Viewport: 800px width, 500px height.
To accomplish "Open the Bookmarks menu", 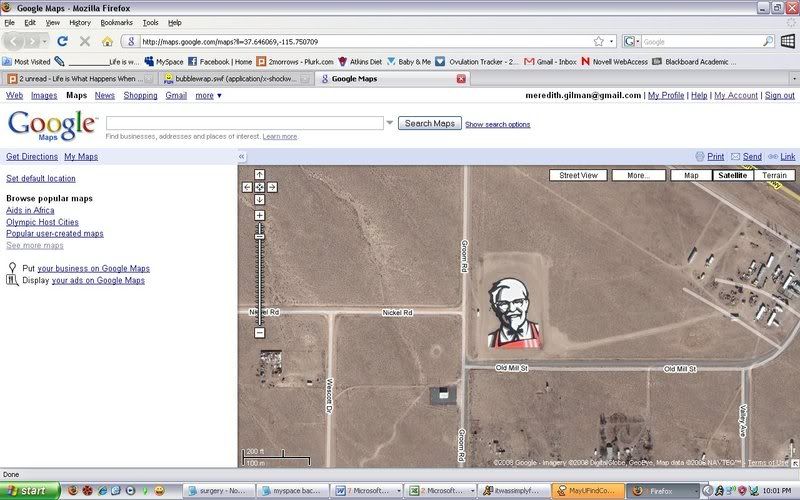I will point(116,22).
